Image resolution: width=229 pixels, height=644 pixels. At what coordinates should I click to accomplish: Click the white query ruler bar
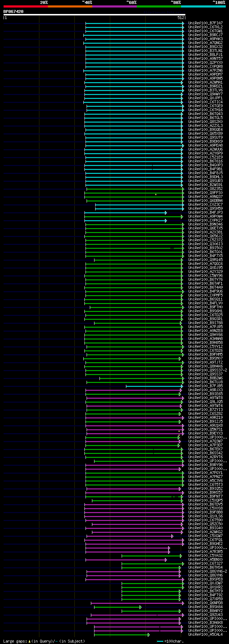point(94,15)
